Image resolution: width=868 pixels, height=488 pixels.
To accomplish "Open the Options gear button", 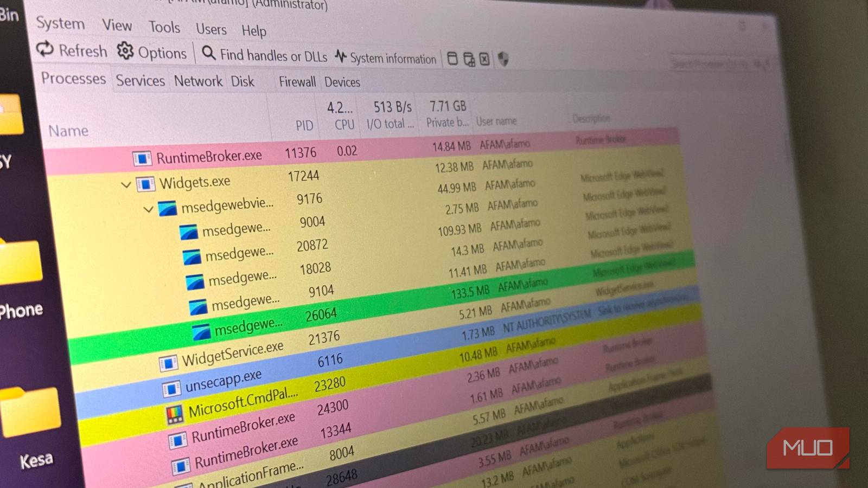I will pos(152,53).
